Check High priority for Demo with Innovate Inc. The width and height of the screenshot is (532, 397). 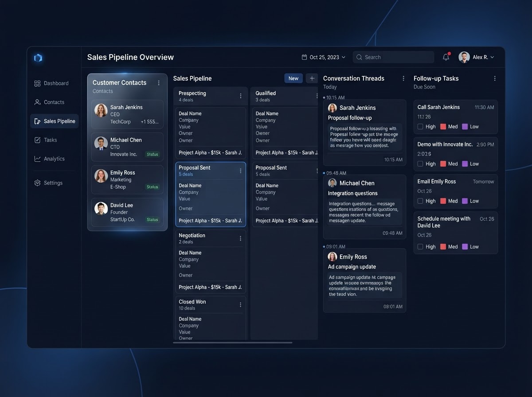pyautogui.click(x=420, y=164)
